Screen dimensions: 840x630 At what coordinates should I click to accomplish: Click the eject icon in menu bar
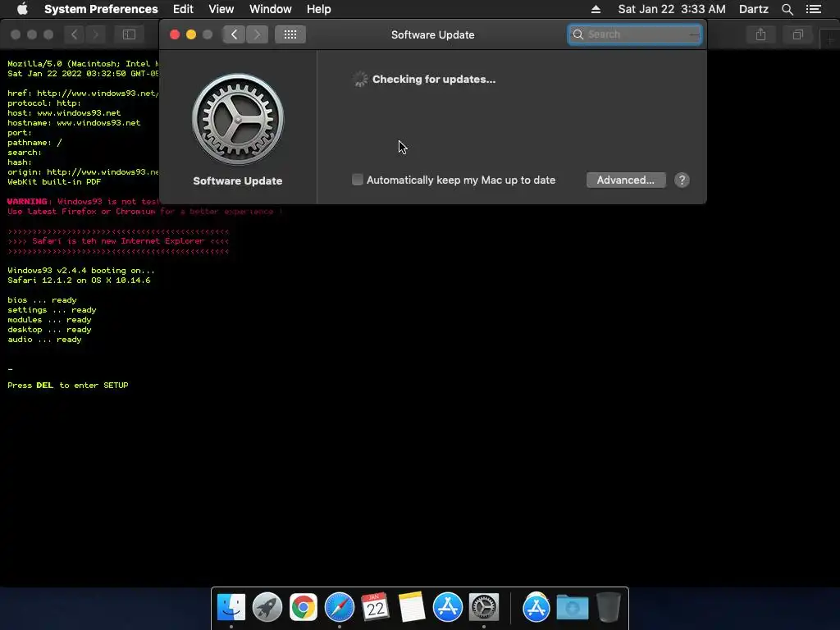(596, 9)
